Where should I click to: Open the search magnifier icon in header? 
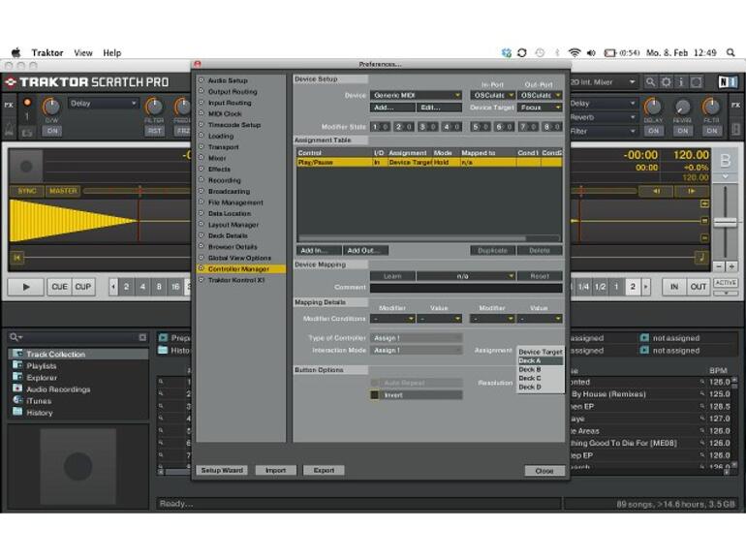tap(651, 82)
